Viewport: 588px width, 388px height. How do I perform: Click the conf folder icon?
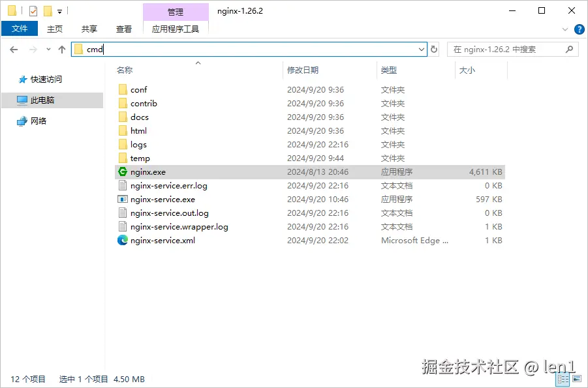pos(123,89)
